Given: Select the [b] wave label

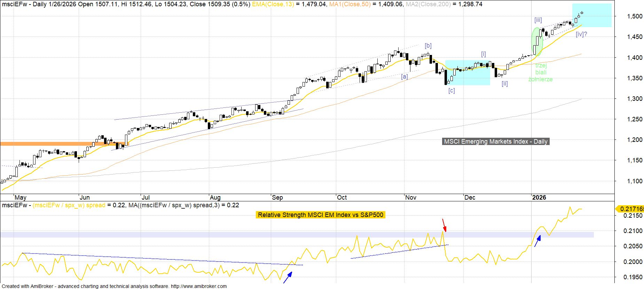Looking at the screenshot, I should pyautogui.click(x=428, y=46).
